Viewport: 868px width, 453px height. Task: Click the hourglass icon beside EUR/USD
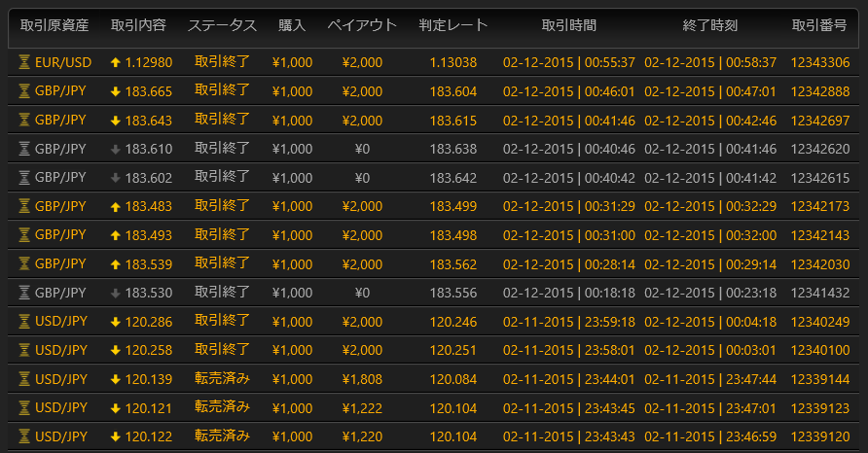[25, 62]
